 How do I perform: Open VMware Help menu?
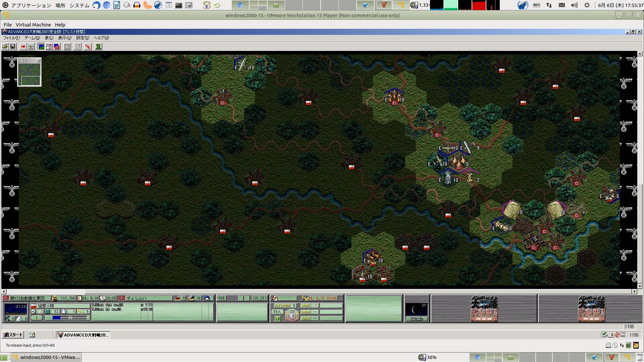tap(60, 25)
